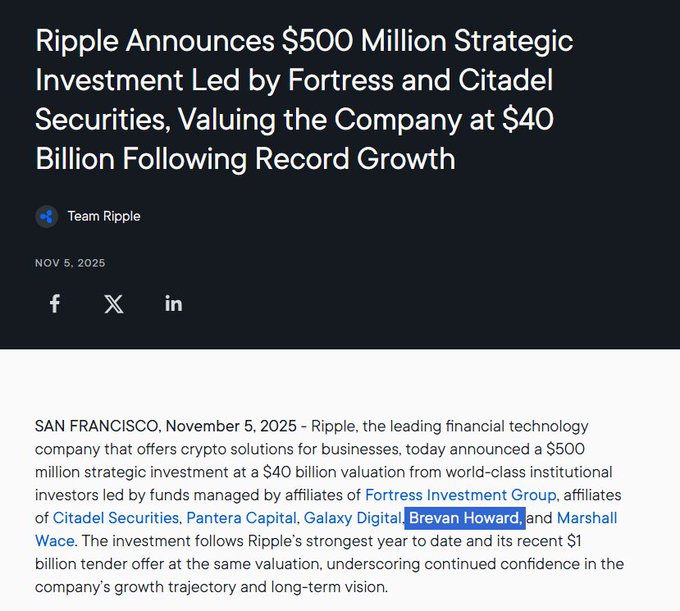
Task: Click the highlighted Brevan Howard link
Action: click(465, 518)
